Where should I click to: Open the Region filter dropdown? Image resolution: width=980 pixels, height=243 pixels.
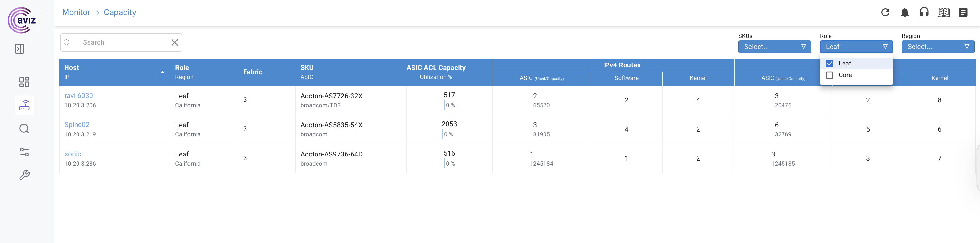coord(938,47)
